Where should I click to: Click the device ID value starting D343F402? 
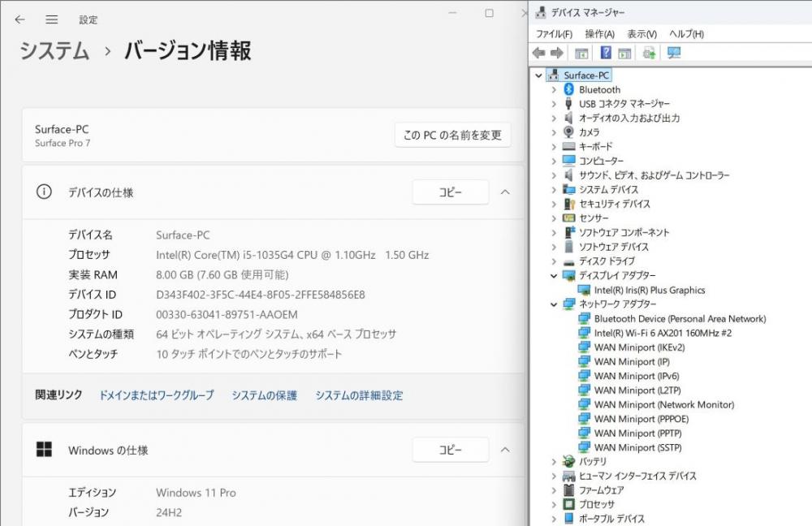pyautogui.click(x=261, y=295)
